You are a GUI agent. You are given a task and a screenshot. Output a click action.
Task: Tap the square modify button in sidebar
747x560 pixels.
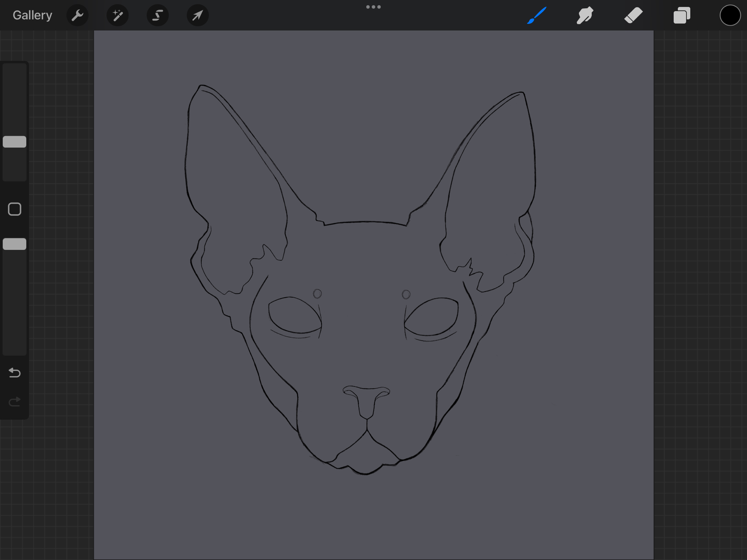pos(15,209)
